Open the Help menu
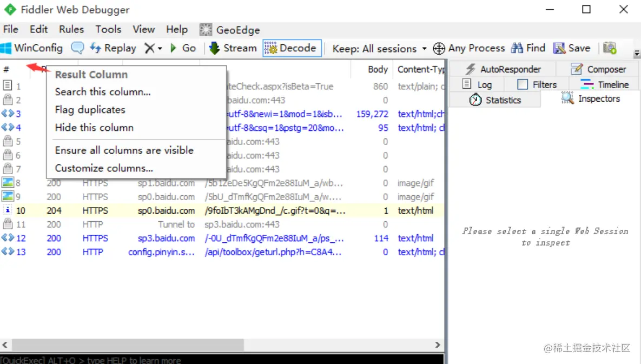 click(x=177, y=29)
